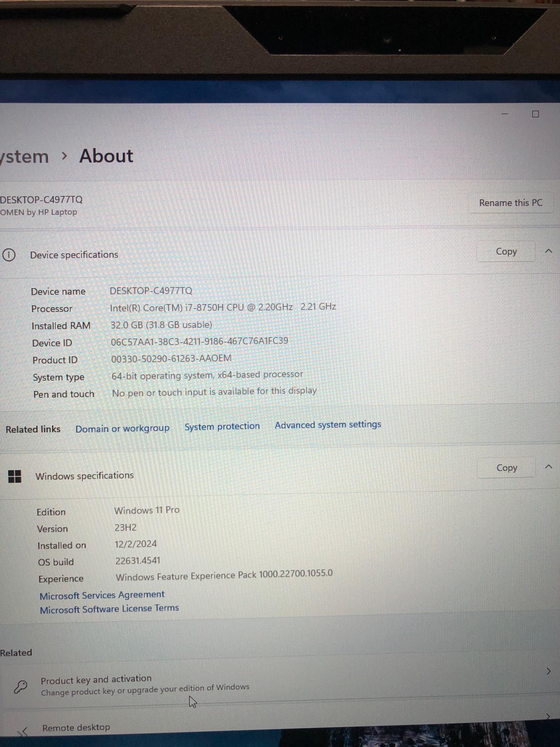
Task: Click the Product ID 00330-50290-61263-AAOEM
Action: (x=171, y=359)
